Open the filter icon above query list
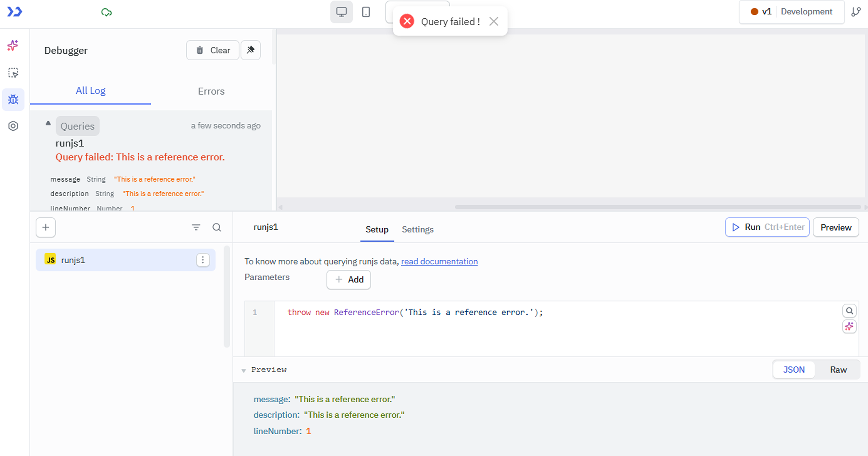 point(196,227)
